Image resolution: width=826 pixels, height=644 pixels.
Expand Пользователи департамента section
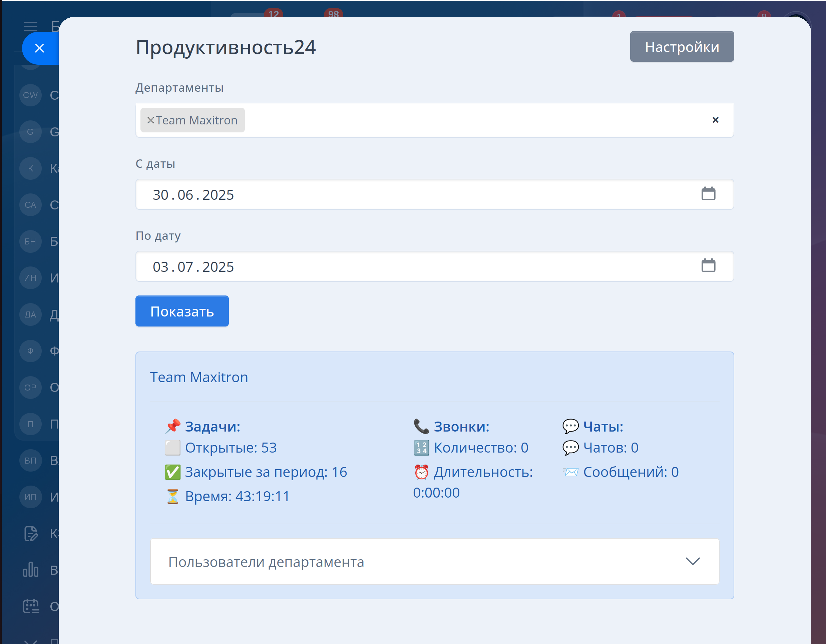click(x=434, y=562)
